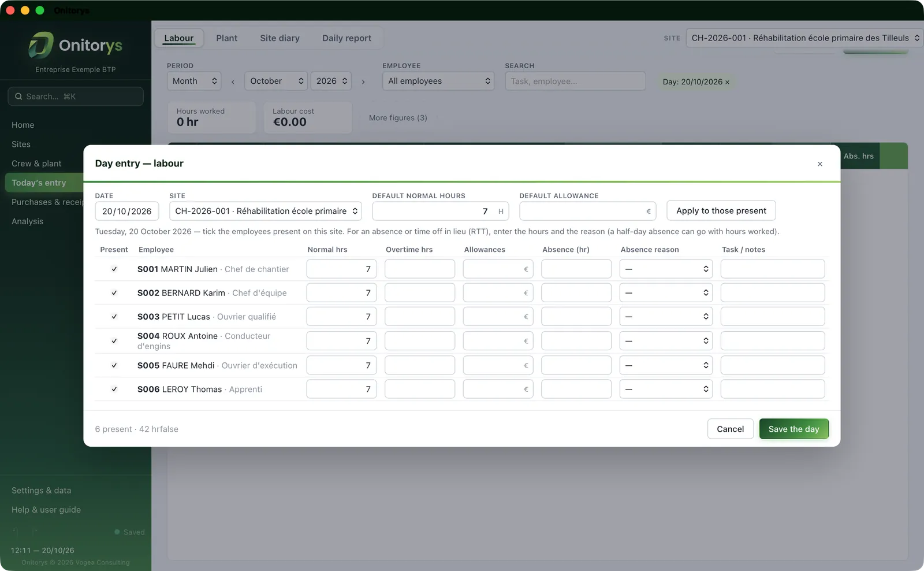Click the Date field 20/10/2026
Viewport: 924px width, 571px height.
(x=127, y=211)
